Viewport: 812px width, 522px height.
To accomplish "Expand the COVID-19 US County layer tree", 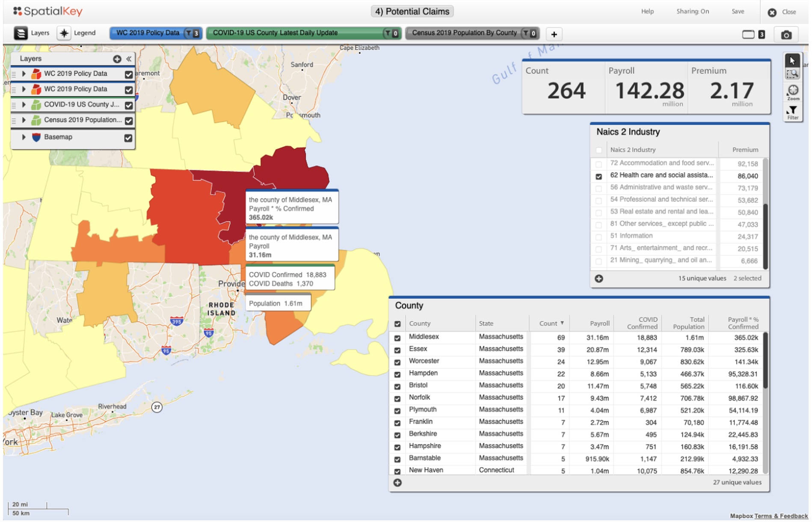I will [x=24, y=104].
